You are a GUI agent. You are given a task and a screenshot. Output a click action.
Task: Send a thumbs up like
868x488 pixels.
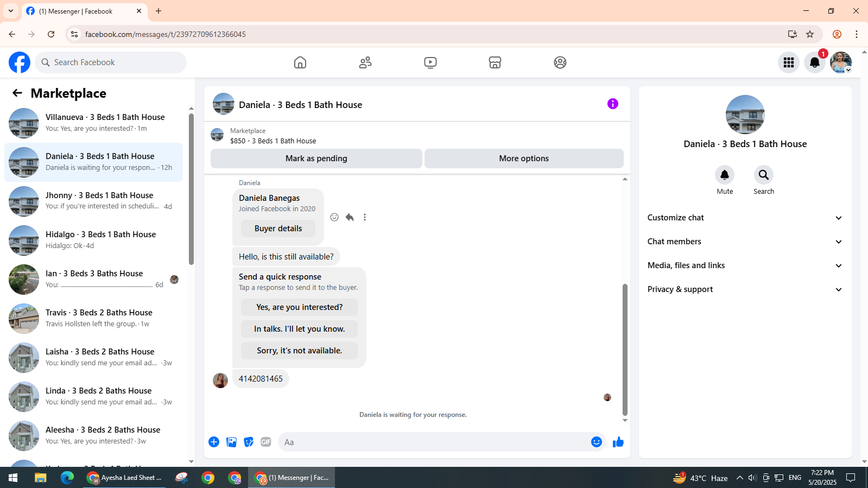pos(618,442)
